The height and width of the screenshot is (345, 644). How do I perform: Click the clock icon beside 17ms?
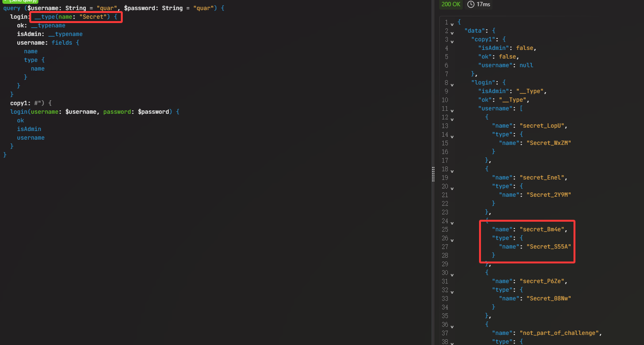(x=471, y=4)
